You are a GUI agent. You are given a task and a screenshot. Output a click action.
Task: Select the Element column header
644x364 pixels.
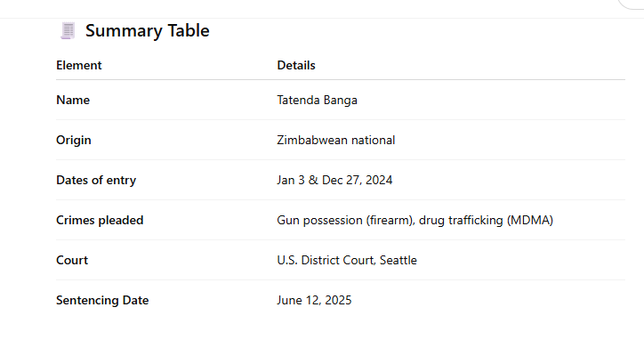[x=79, y=65]
